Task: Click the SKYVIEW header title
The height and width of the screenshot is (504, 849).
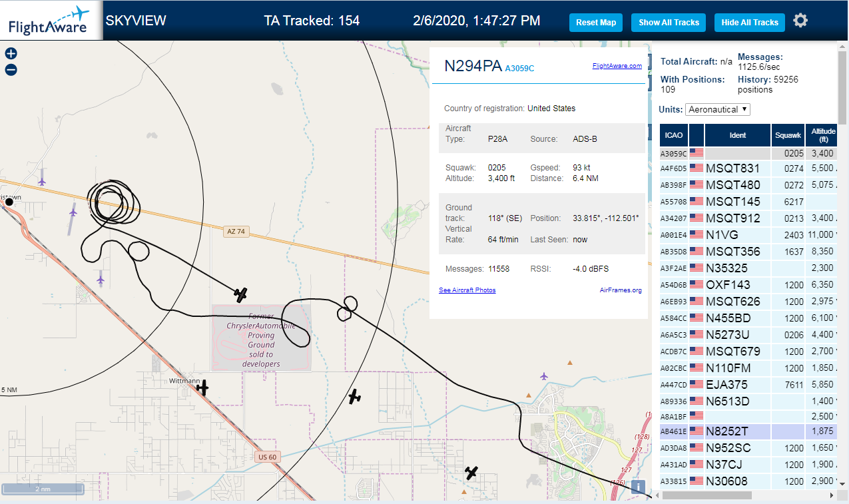Action: point(136,21)
